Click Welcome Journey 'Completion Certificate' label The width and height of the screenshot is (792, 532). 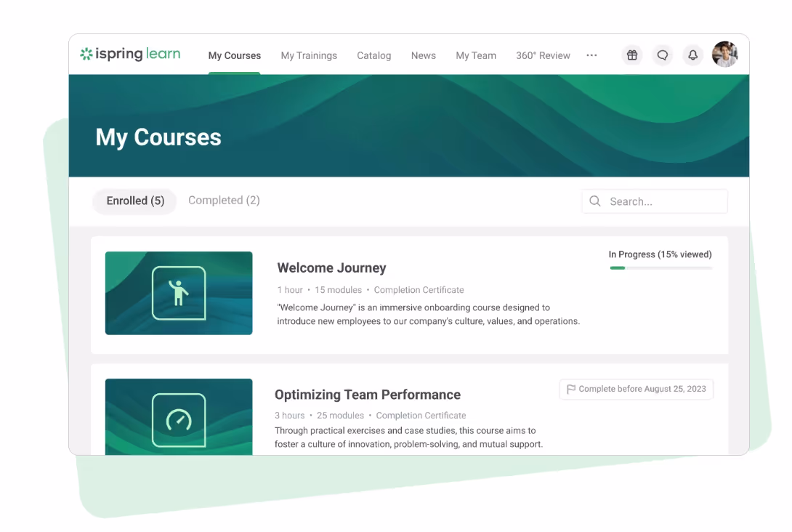[x=419, y=290]
